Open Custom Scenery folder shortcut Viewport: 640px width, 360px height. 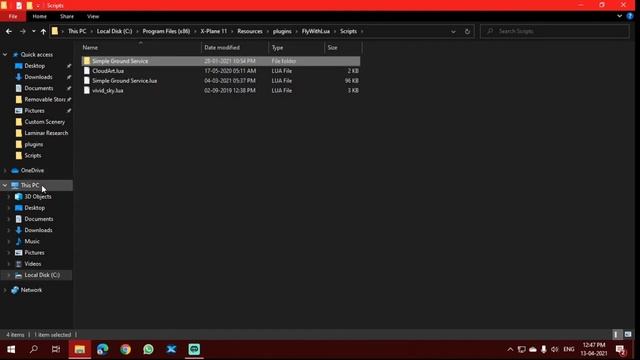(x=44, y=122)
